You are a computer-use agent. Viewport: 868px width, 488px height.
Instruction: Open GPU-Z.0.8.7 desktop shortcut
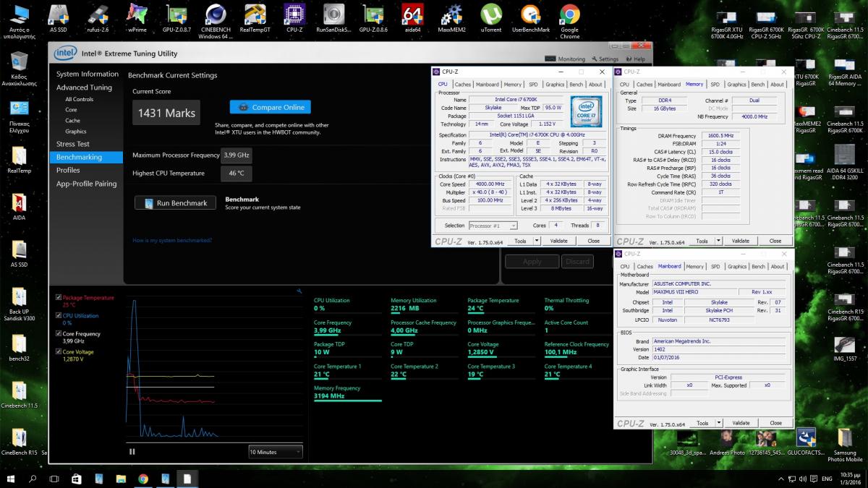coord(176,17)
